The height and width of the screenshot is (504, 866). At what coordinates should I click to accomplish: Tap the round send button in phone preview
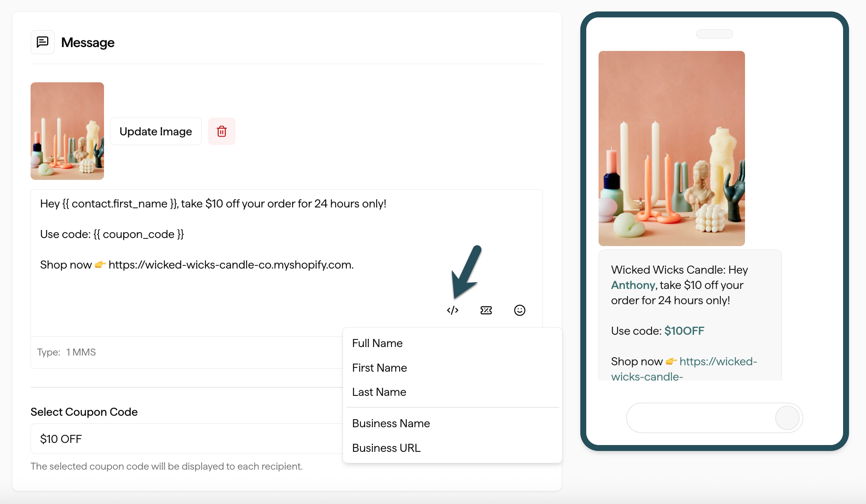[787, 418]
